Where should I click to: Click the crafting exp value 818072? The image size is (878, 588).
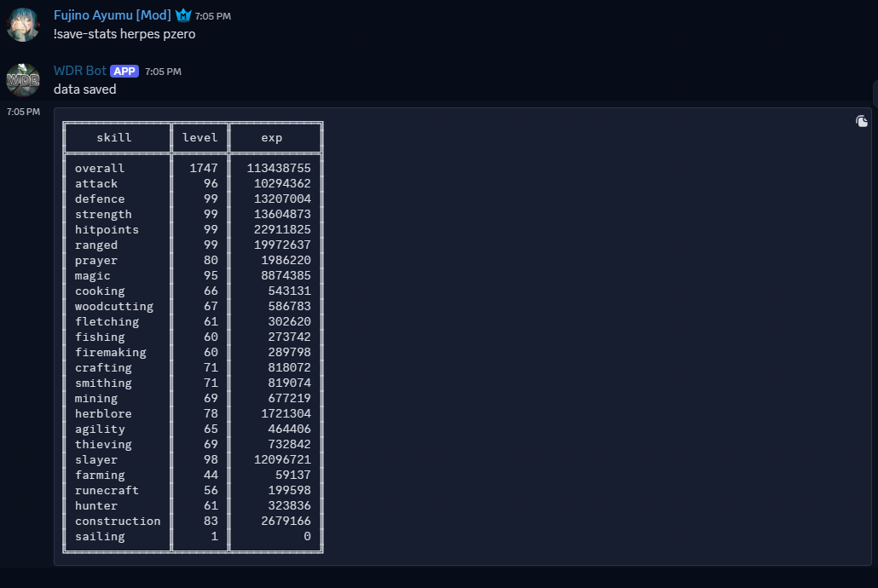tap(290, 367)
